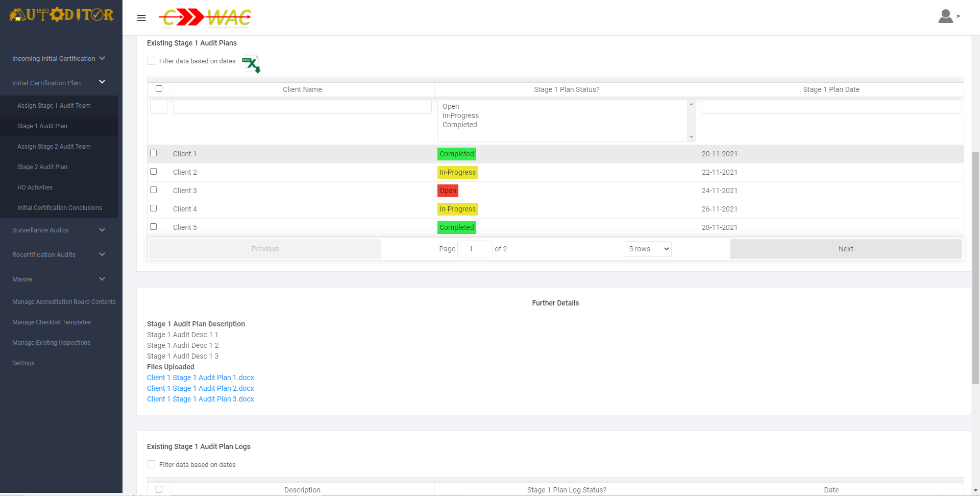Sort logs by Date column header
Image resolution: width=980 pixels, height=496 pixels.
pos(831,490)
